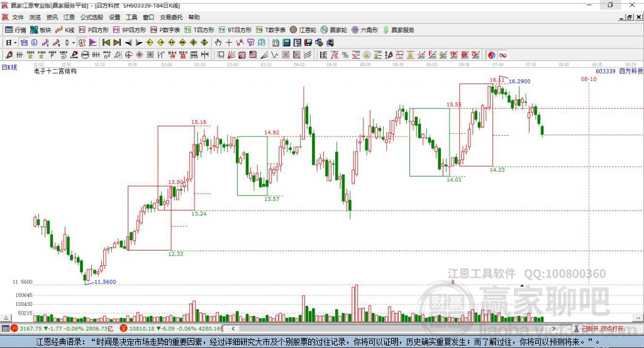Open the 9P四方形 tool
The height and width of the screenshot is (348, 644).
(x=130, y=30)
